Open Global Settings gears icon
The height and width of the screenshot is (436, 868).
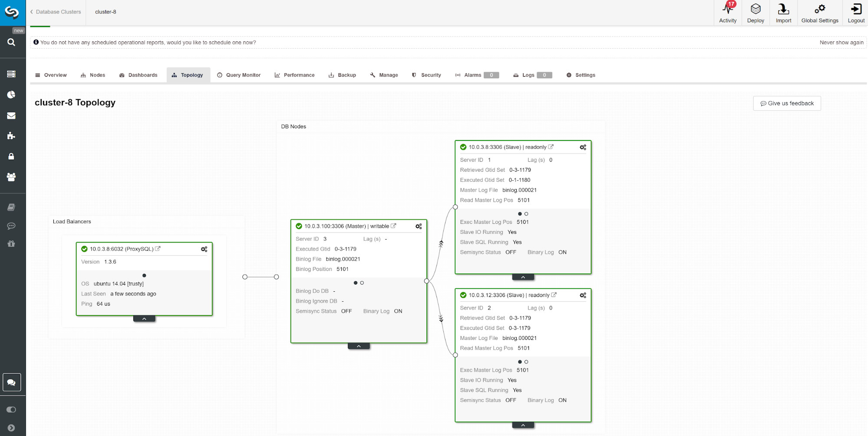(x=820, y=13)
